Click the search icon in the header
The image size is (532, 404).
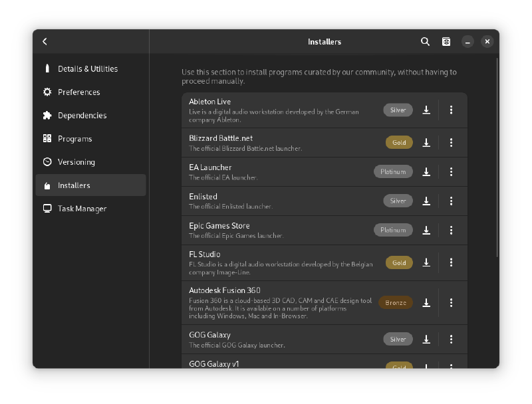pos(426,42)
